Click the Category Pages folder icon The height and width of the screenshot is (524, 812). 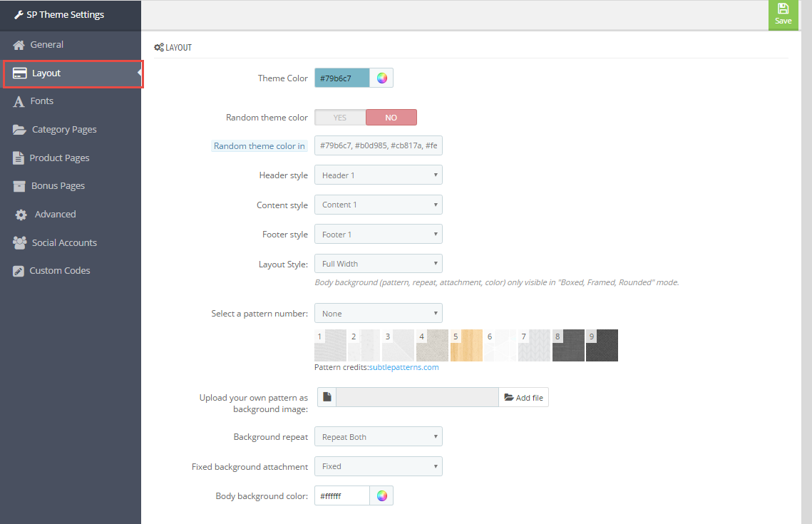coord(19,130)
